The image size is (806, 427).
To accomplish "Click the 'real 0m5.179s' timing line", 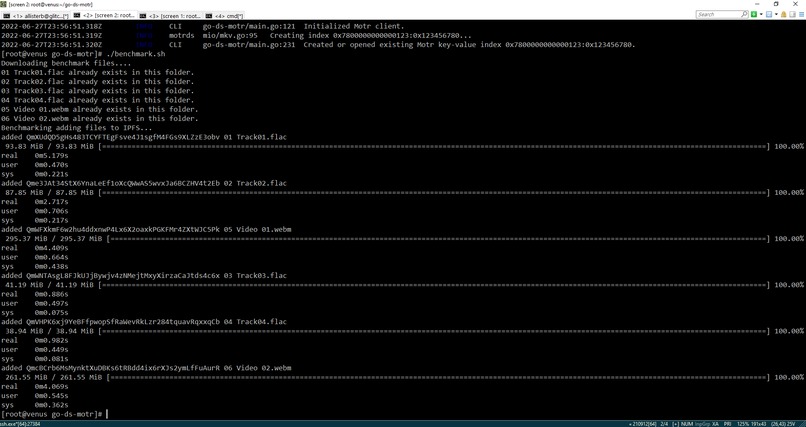I will pos(35,156).
